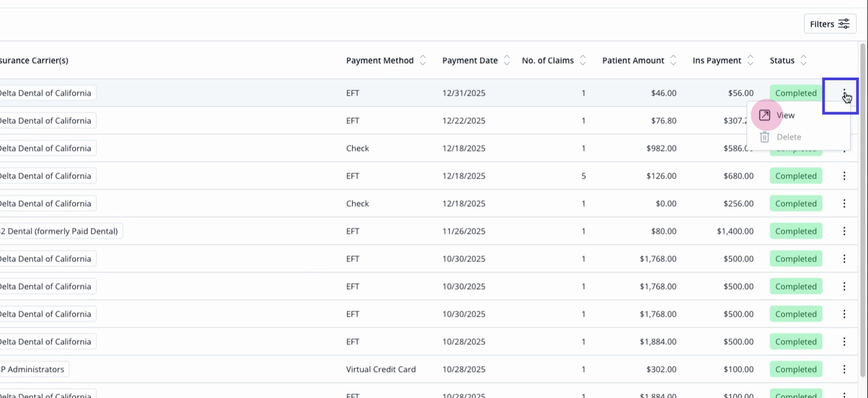Screen dimensions: 868x398
Task: Click Check method in the $0.00 row
Action: coord(358,203)
